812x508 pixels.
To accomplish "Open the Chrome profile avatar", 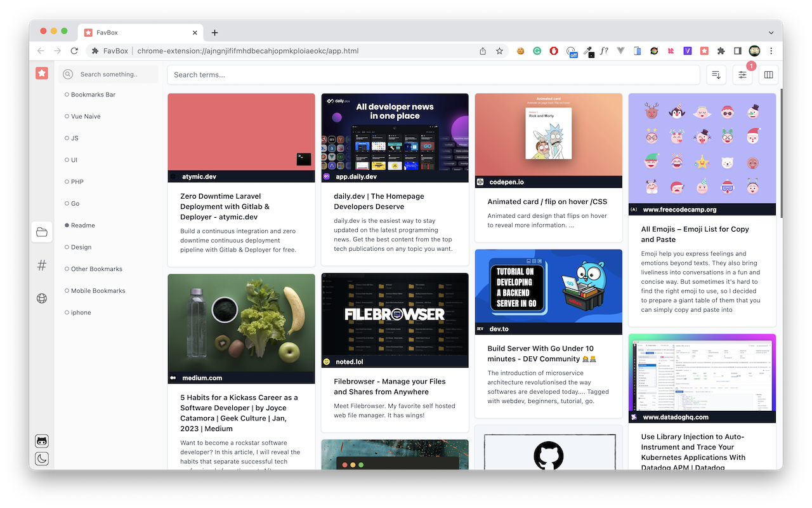I will [x=754, y=51].
